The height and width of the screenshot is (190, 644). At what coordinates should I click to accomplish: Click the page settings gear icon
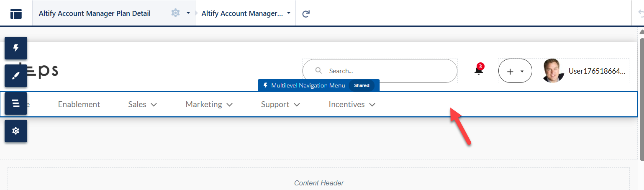175,13
